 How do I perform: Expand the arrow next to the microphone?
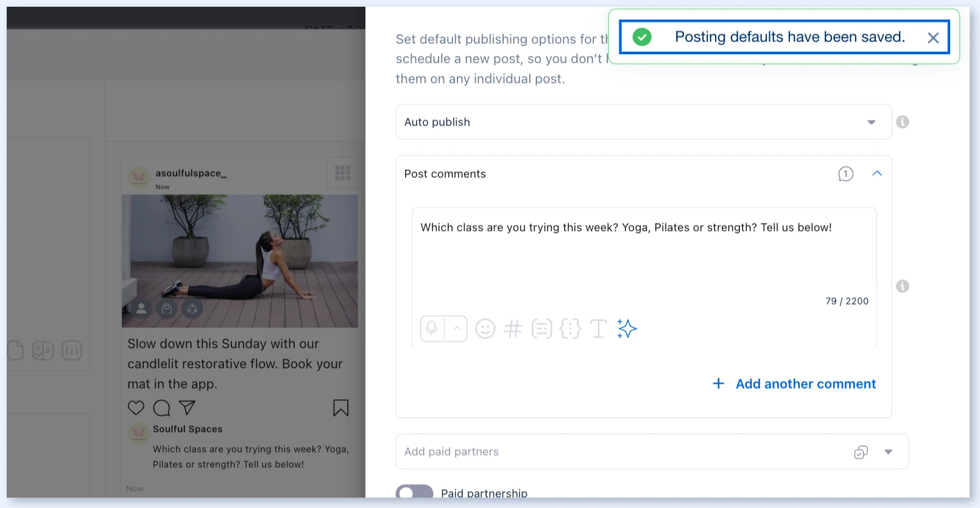pyautogui.click(x=456, y=329)
